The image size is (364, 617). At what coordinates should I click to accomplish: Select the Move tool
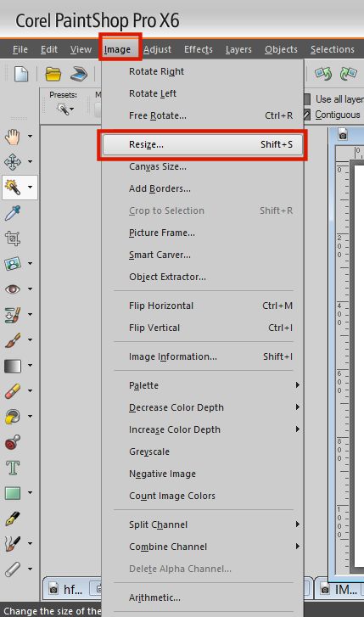[x=13, y=162]
